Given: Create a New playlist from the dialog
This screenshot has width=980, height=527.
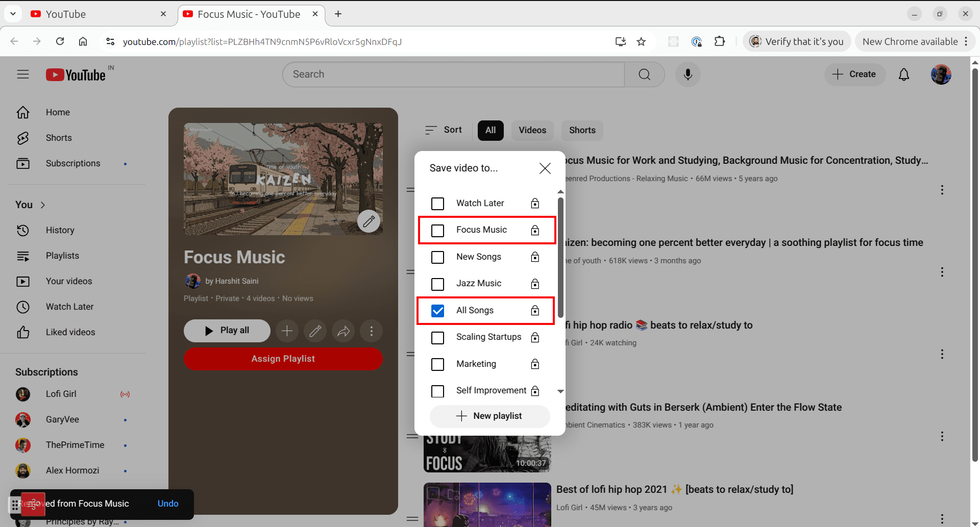Looking at the screenshot, I should [x=489, y=416].
